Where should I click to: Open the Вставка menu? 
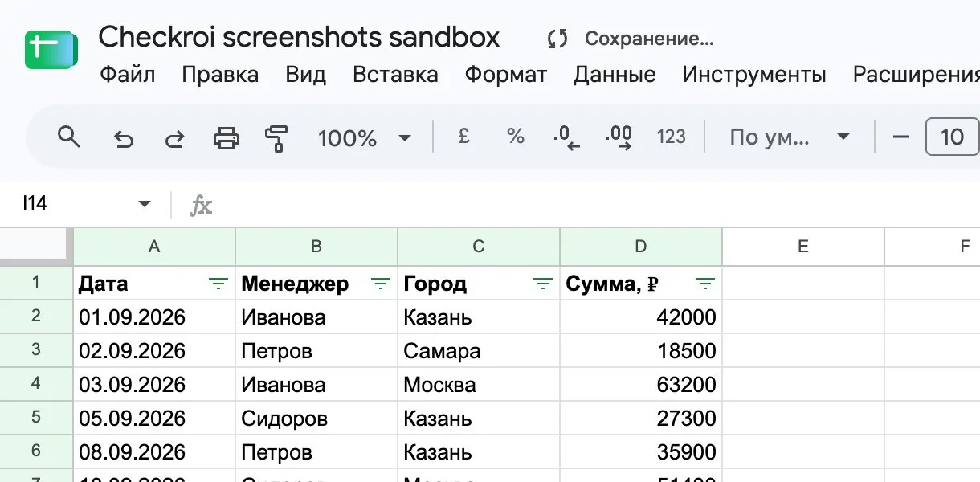click(395, 76)
